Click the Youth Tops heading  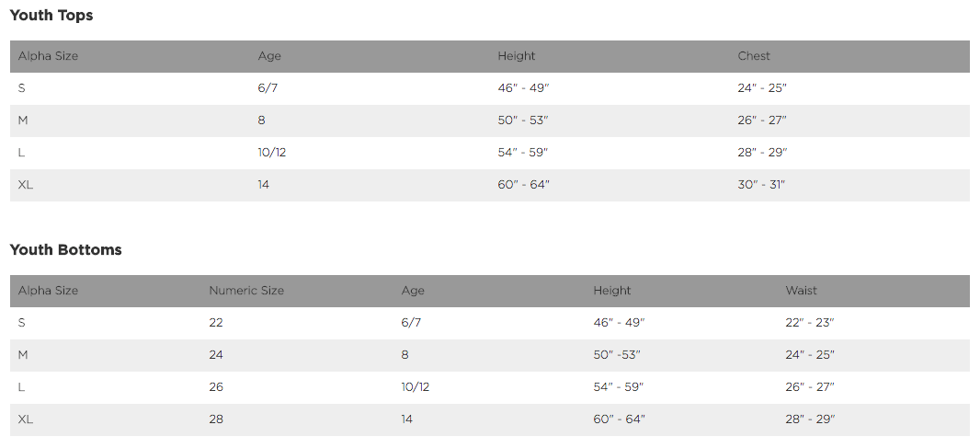pos(51,16)
